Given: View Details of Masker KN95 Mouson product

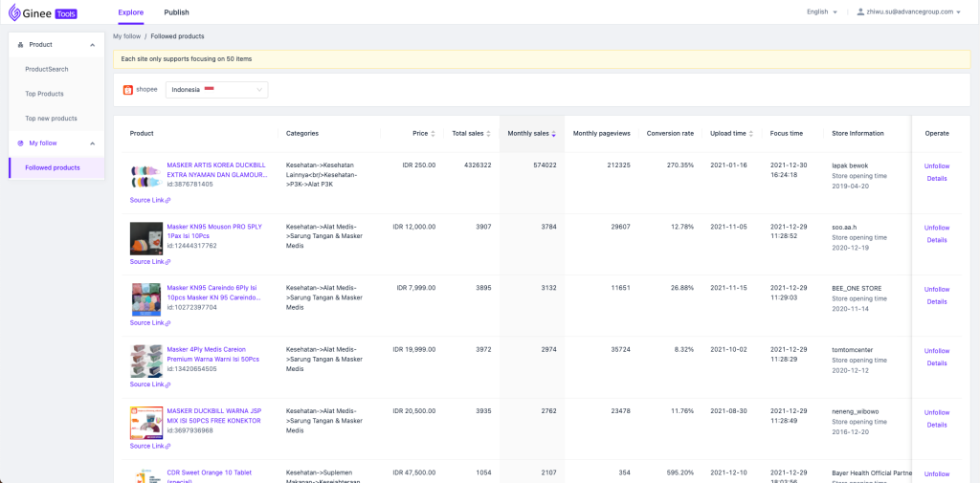Looking at the screenshot, I should (937, 240).
